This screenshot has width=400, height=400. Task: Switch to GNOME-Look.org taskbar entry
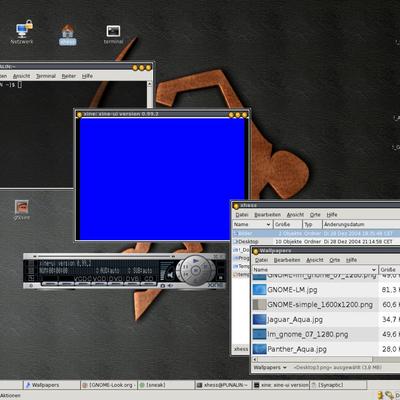pyautogui.click(x=109, y=385)
